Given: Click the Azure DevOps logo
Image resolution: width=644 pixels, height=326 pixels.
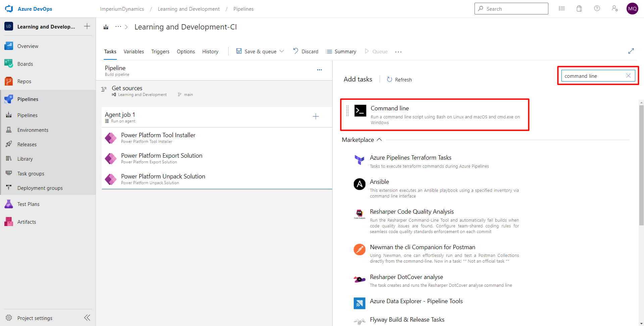Looking at the screenshot, I should 9,9.
